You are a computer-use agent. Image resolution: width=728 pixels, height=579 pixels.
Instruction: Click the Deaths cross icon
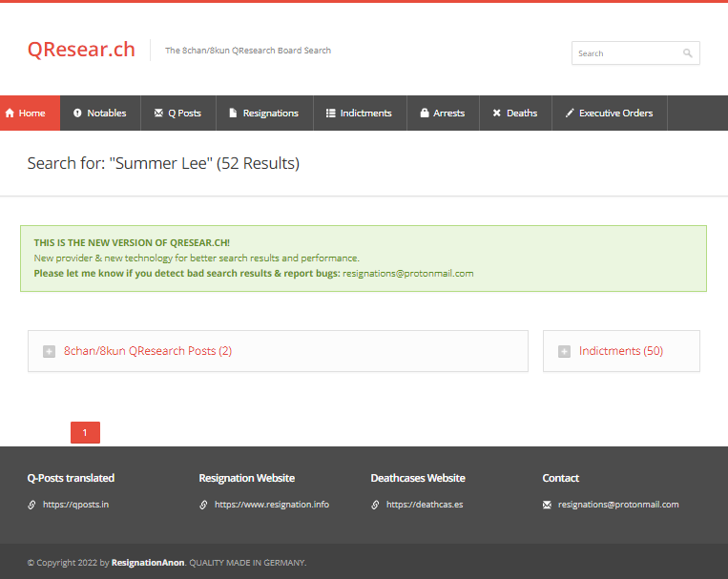(x=497, y=113)
